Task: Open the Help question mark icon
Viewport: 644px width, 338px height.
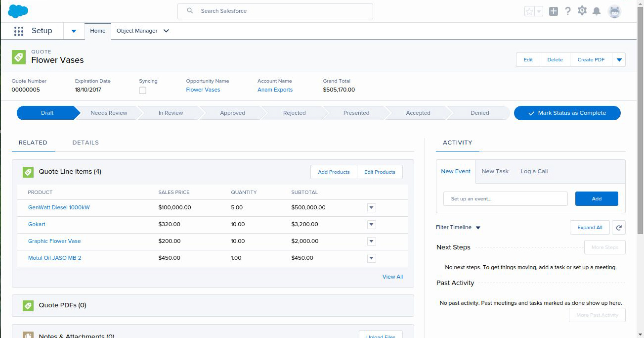Action: tap(568, 11)
